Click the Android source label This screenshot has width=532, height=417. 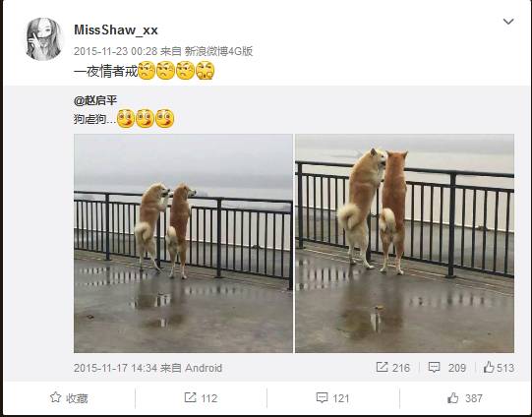pyautogui.click(x=204, y=368)
